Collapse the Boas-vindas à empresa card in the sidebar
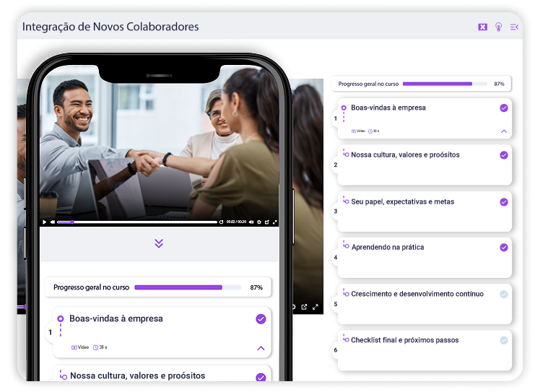This screenshot has height=392, width=535. click(504, 131)
